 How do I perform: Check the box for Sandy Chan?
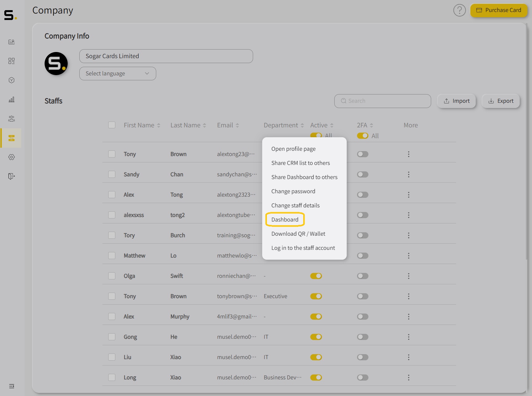(x=112, y=174)
